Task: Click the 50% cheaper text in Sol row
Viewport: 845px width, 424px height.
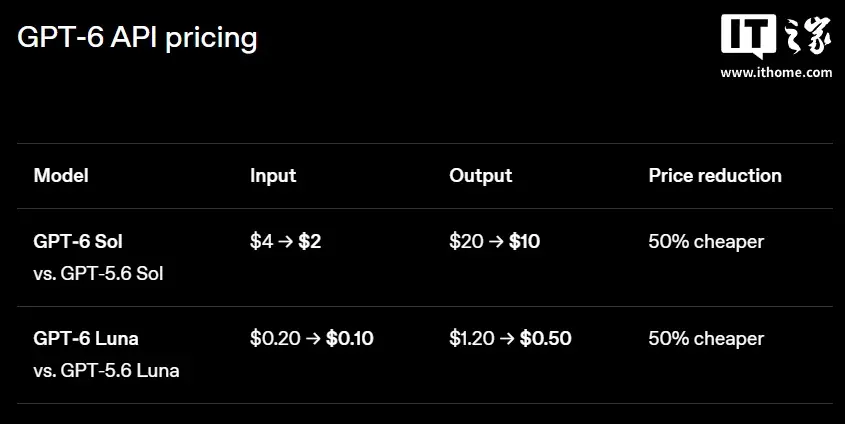Action: click(x=706, y=241)
